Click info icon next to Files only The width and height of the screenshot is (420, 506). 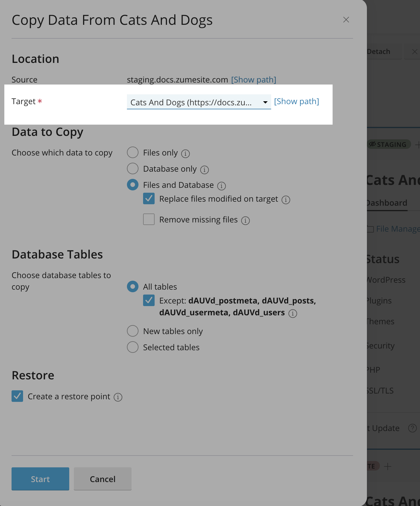185,153
